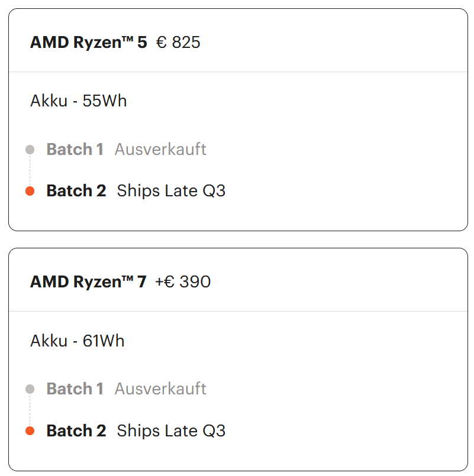This screenshot has width=474, height=476.
Task: Click the Akku - 55Wh battery text
Action: (x=78, y=101)
